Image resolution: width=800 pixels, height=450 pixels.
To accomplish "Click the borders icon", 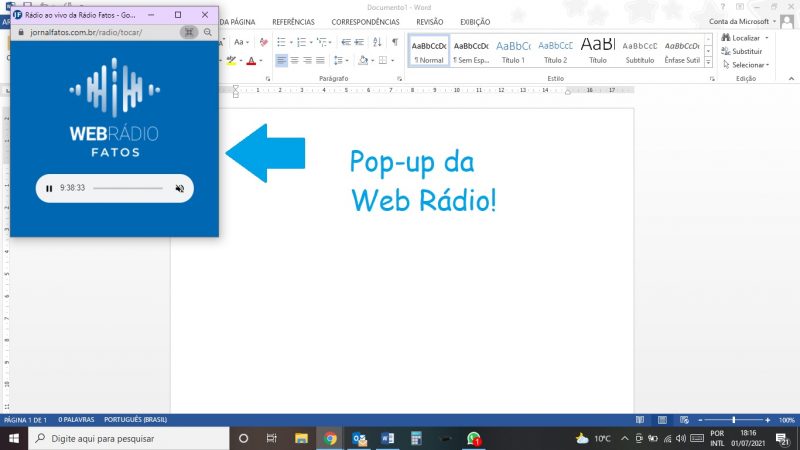I will point(383,60).
